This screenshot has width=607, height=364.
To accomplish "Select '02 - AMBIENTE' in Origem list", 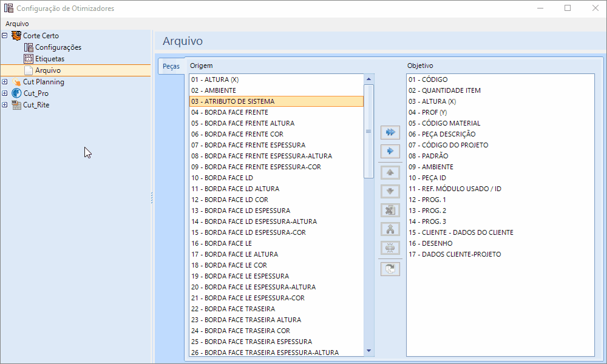I will [276, 90].
